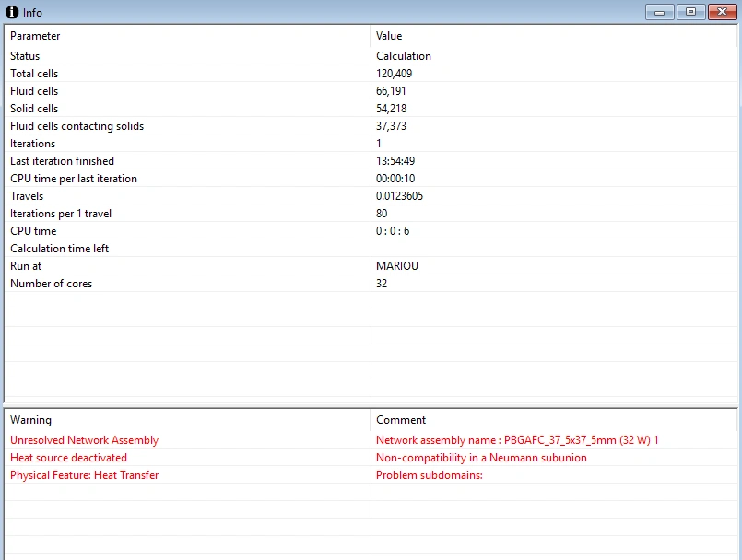Select the Solid cells row label
This screenshot has width=742, height=560.
(x=34, y=109)
